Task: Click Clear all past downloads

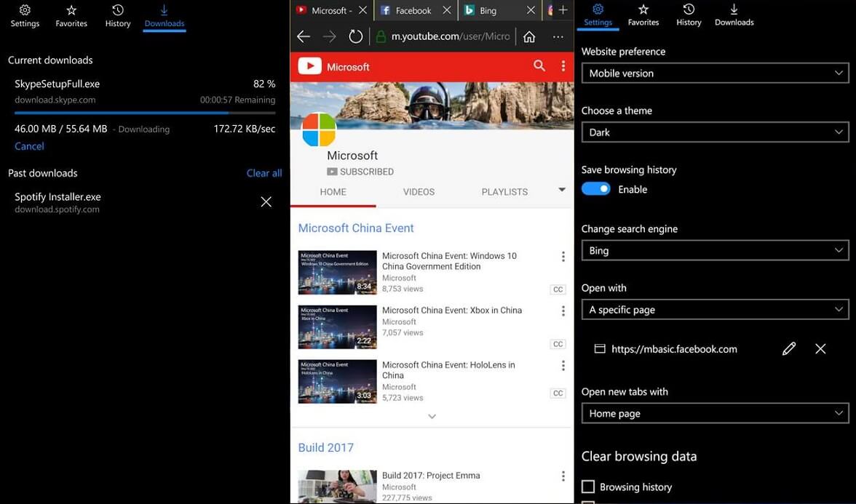Action: pyautogui.click(x=264, y=173)
